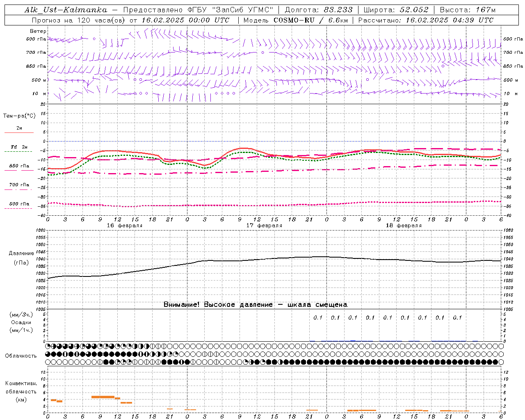Click the '16 февраля' date label

coord(125,226)
